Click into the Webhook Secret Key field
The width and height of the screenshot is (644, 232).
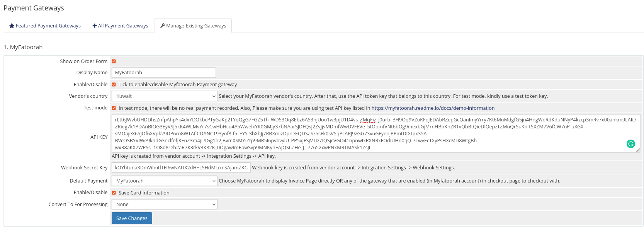coord(181,167)
